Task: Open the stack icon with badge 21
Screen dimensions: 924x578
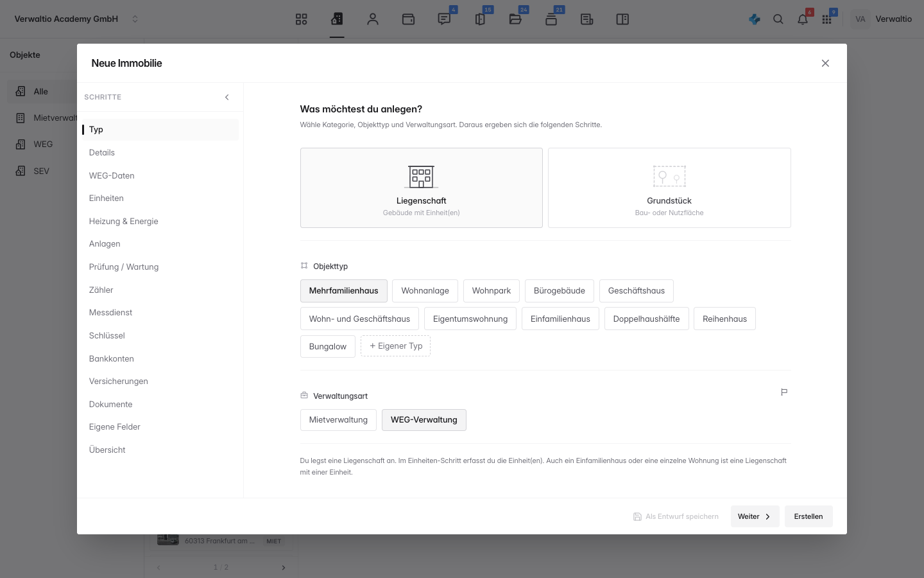Action: click(551, 19)
